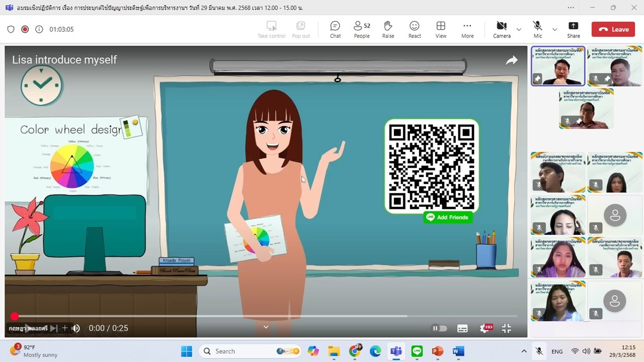Open the React emoji options

point(415,29)
